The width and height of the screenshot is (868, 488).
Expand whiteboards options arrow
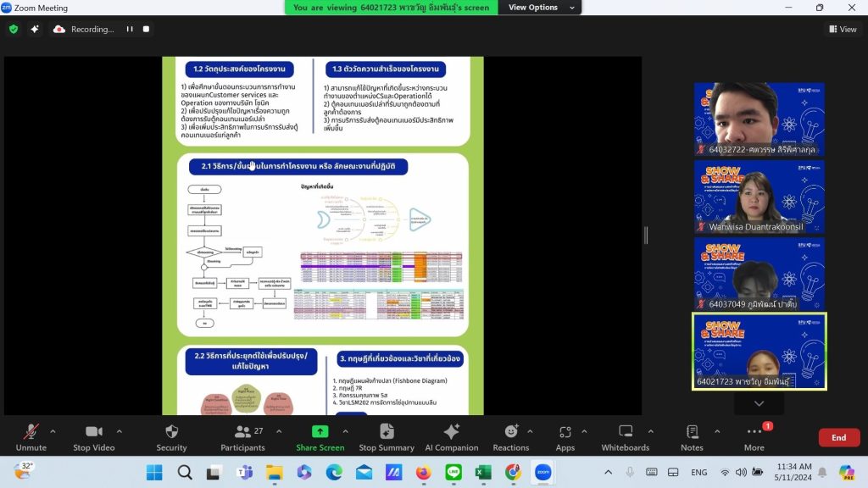point(650,431)
